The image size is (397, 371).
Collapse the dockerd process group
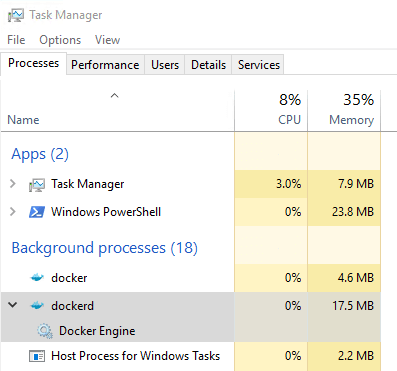click(x=13, y=305)
